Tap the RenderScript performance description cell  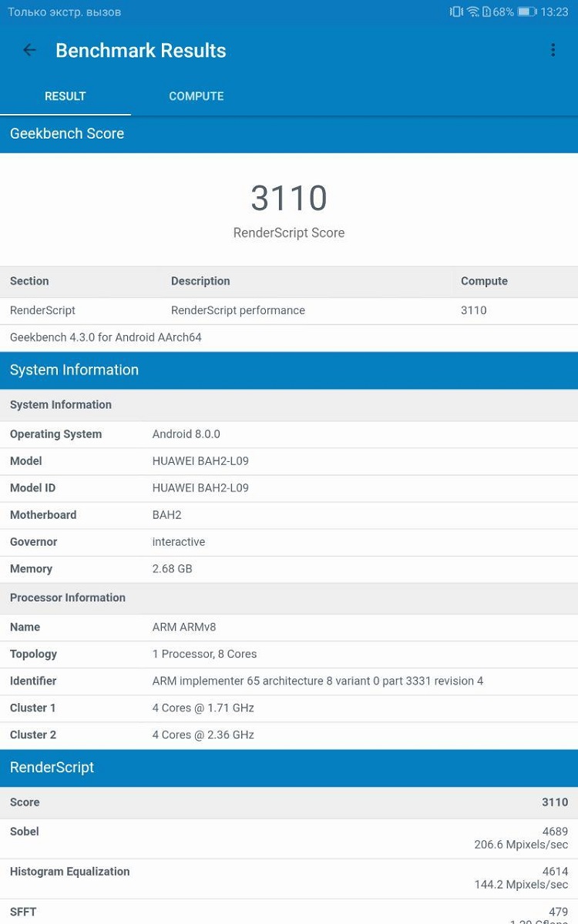tap(238, 310)
